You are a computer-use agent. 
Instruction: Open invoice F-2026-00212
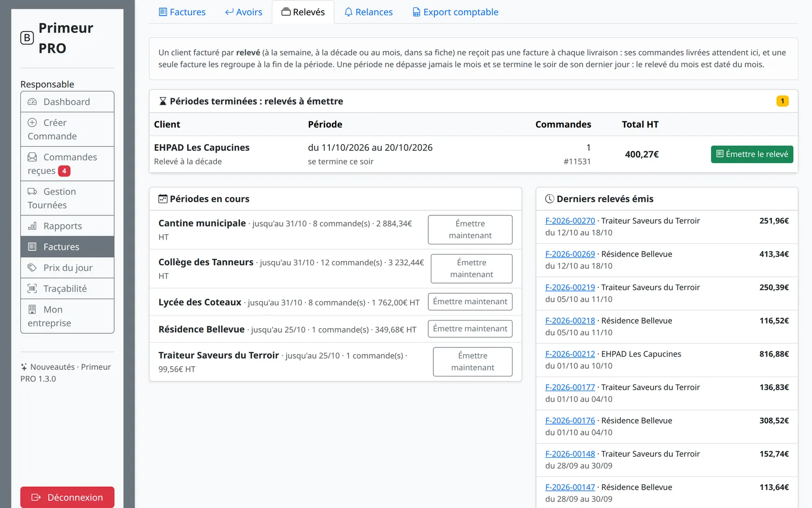click(570, 354)
